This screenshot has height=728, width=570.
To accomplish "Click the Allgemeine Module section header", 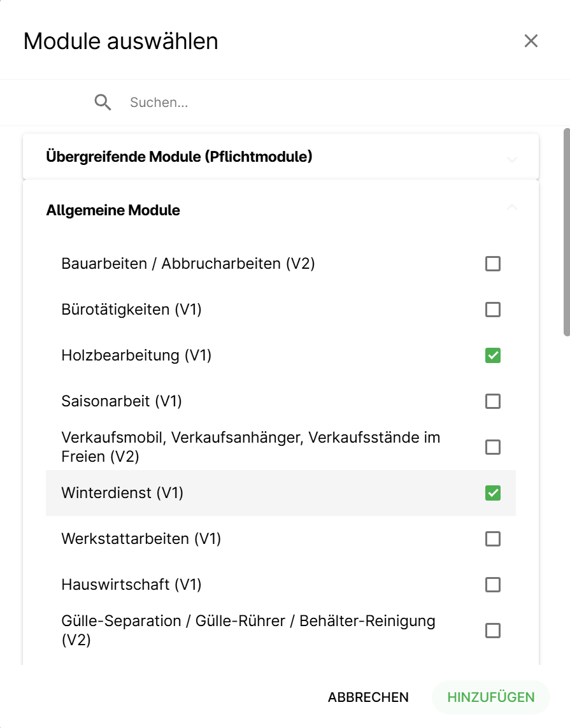I will click(113, 210).
